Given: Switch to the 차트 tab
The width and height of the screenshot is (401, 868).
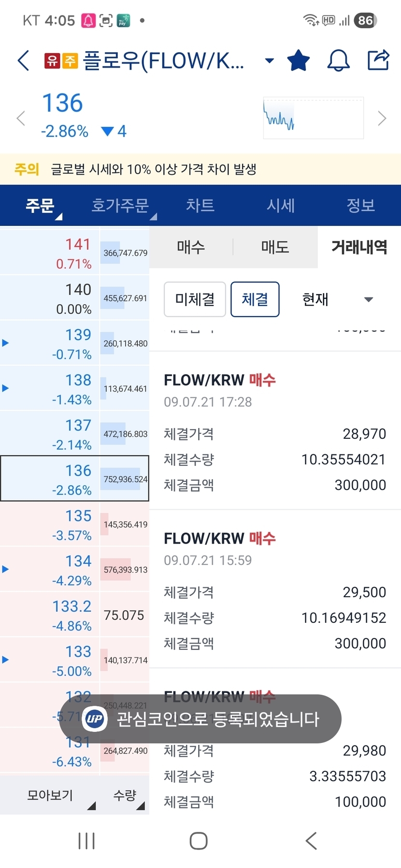Looking at the screenshot, I should point(200,205).
